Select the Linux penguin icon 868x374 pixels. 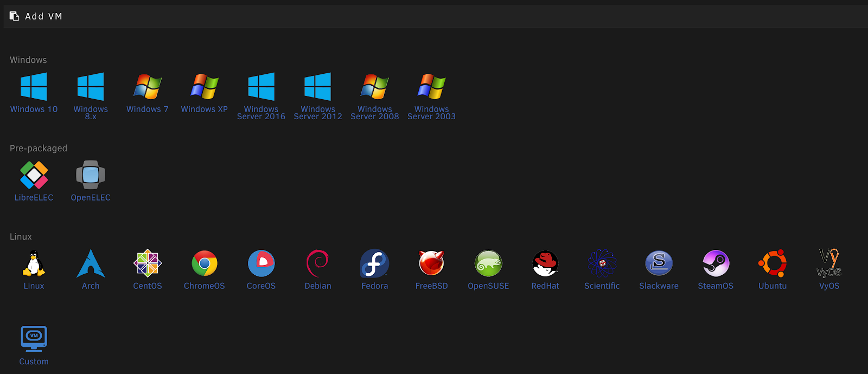(x=34, y=263)
